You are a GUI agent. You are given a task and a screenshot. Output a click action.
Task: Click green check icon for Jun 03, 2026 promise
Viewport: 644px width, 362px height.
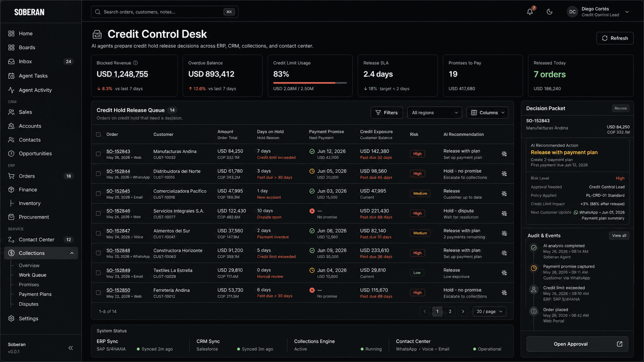pos(312,191)
